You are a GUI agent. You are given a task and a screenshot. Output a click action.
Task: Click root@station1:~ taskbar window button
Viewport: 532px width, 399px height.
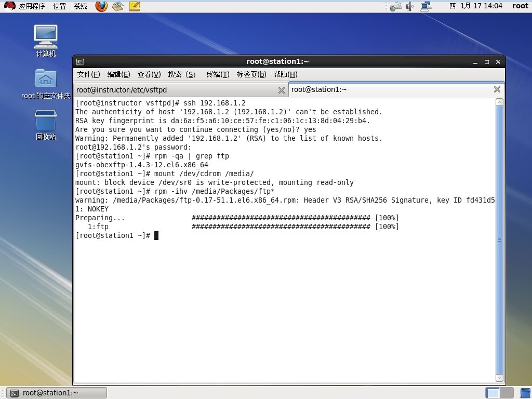[57, 393]
